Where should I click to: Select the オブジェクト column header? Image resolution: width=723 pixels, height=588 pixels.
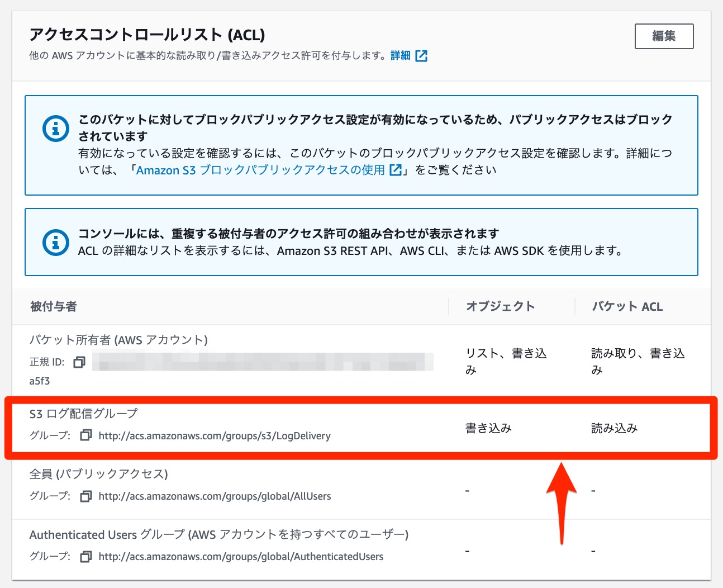pos(500,306)
